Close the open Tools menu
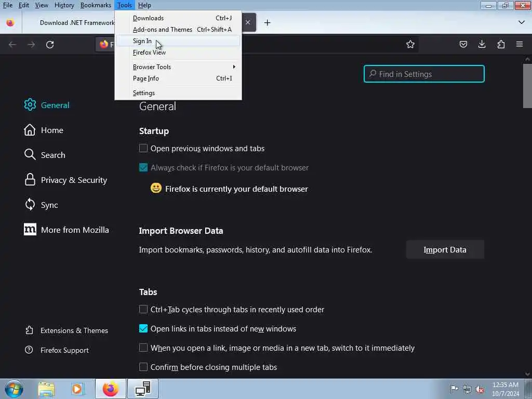 pos(125,5)
